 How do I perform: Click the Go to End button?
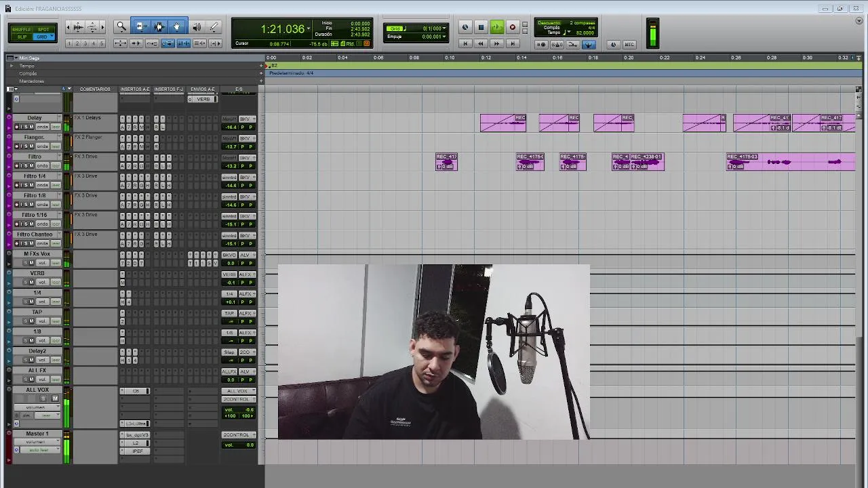click(x=513, y=43)
